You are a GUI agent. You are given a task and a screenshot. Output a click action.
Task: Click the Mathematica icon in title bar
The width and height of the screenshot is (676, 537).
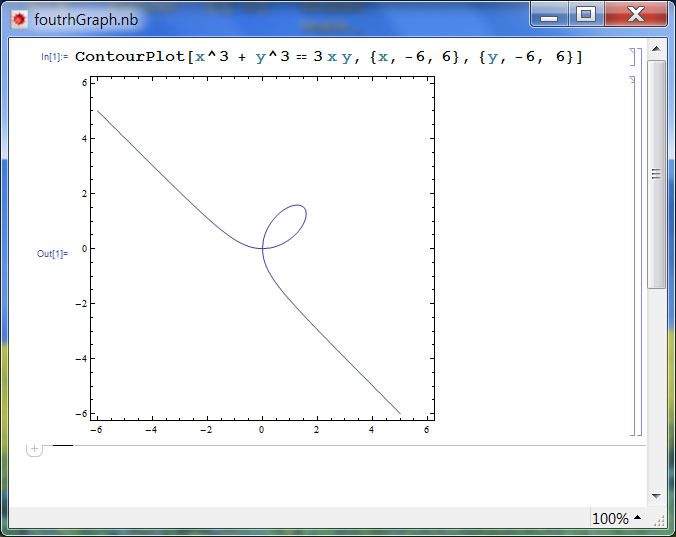pyautogui.click(x=19, y=19)
